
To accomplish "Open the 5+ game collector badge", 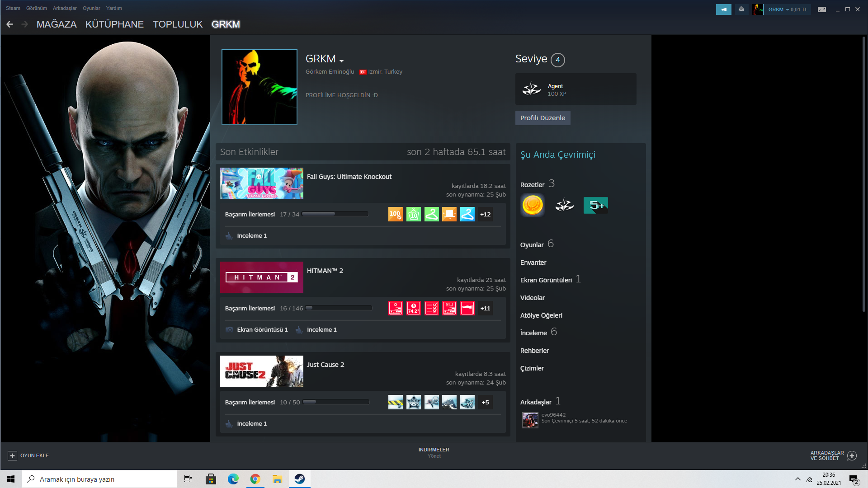I will tap(596, 205).
